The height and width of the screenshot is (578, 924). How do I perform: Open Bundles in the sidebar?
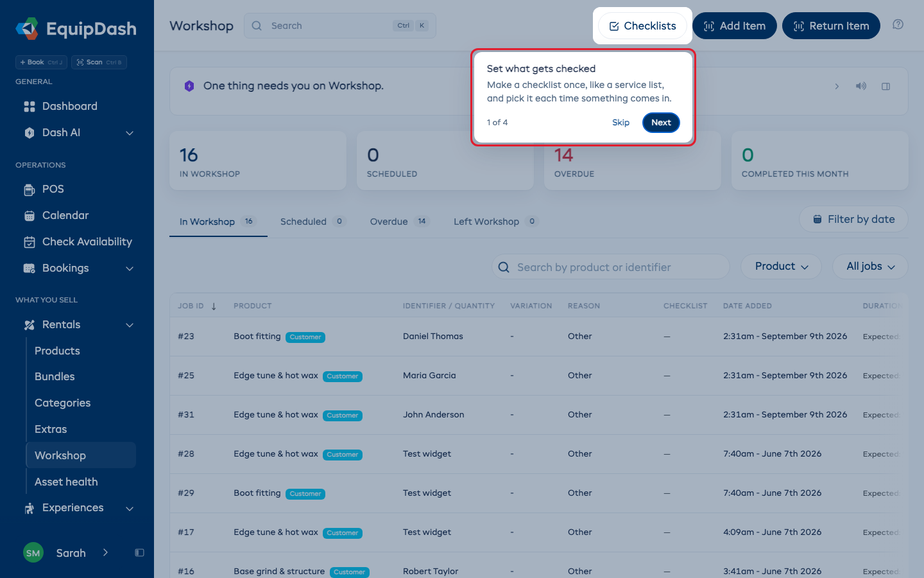point(81,376)
